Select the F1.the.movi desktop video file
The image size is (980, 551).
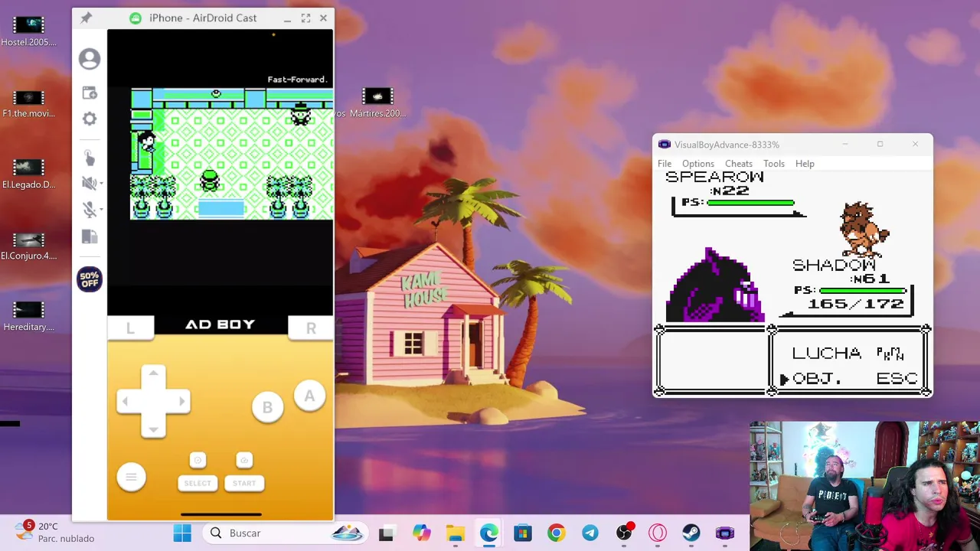tap(28, 103)
